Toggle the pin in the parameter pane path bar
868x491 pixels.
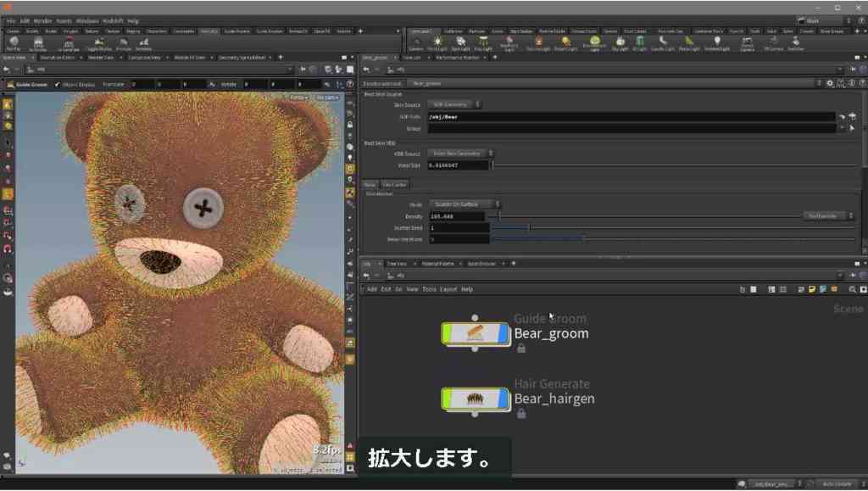[x=853, y=70]
